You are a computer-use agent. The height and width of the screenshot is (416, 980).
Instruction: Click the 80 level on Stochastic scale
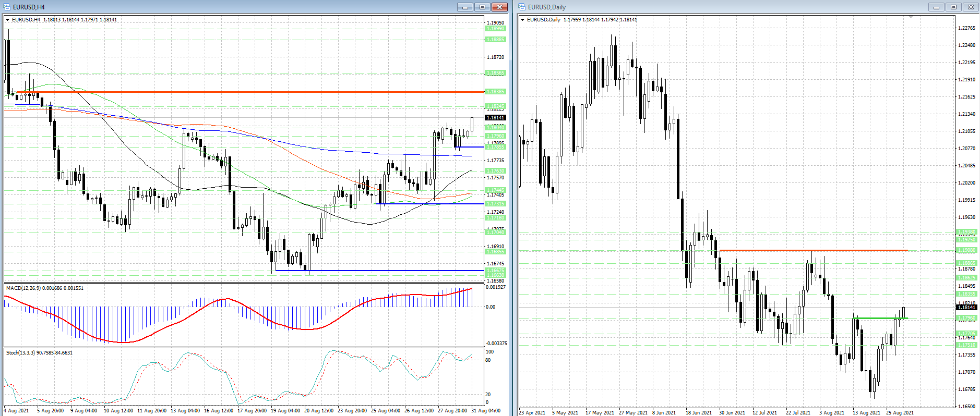pos(488,360)
